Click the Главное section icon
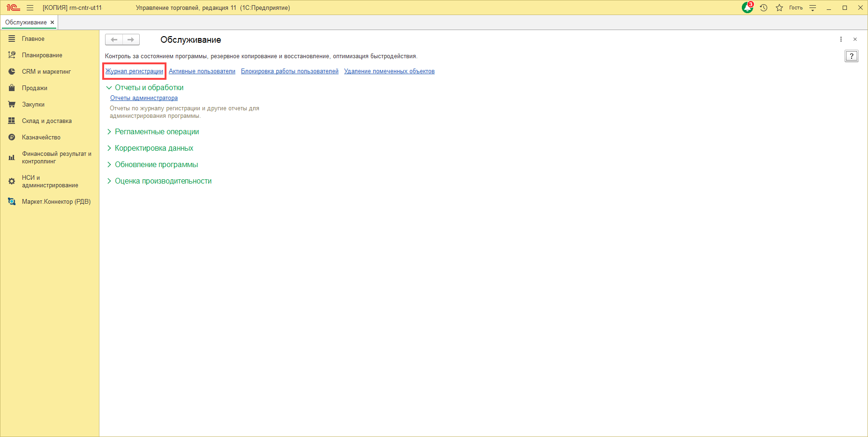The width and height of the screenshot is (868, 437). tap(12, 38)
